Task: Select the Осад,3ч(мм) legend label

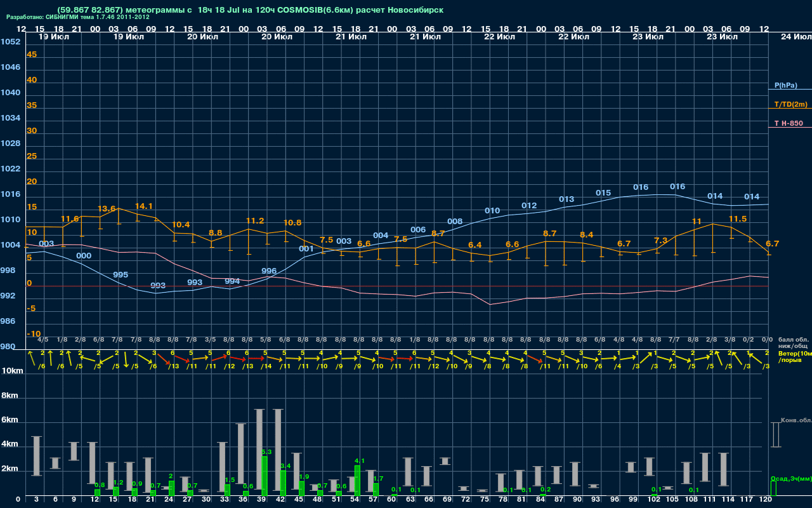Action: click(x=790, y=478)
